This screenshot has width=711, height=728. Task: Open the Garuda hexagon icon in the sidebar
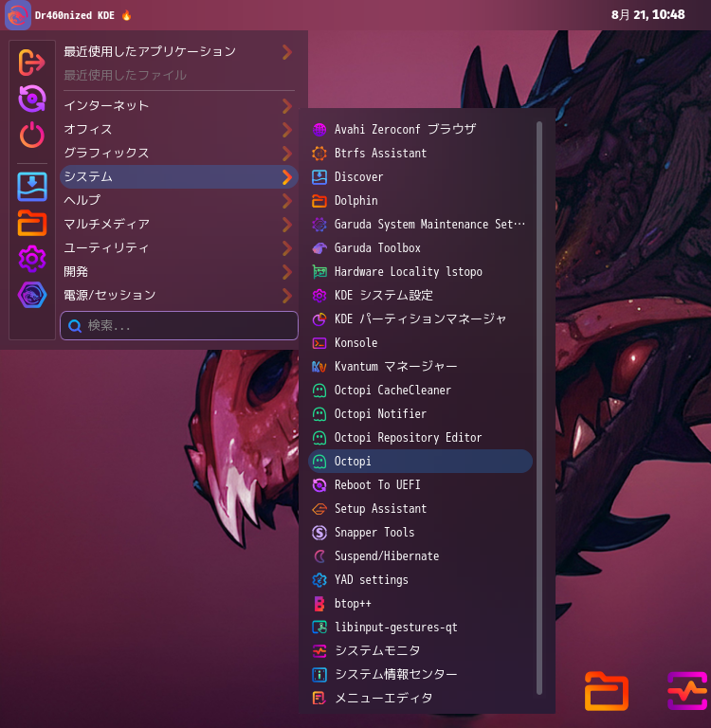31,295
